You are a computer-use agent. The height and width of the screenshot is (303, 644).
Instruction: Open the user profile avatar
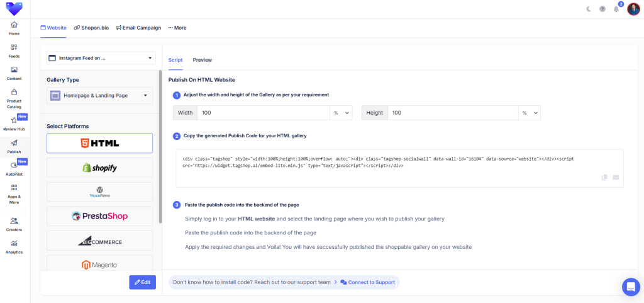[633, 9]
